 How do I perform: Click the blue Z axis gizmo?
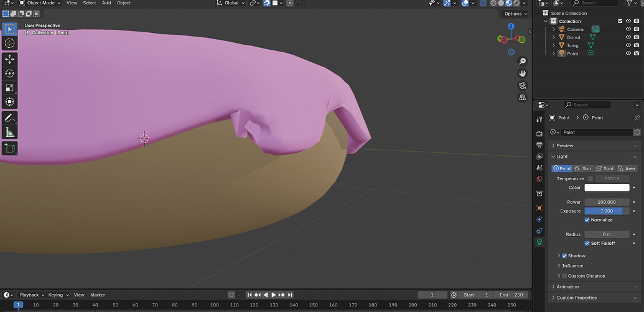point(511,26)
